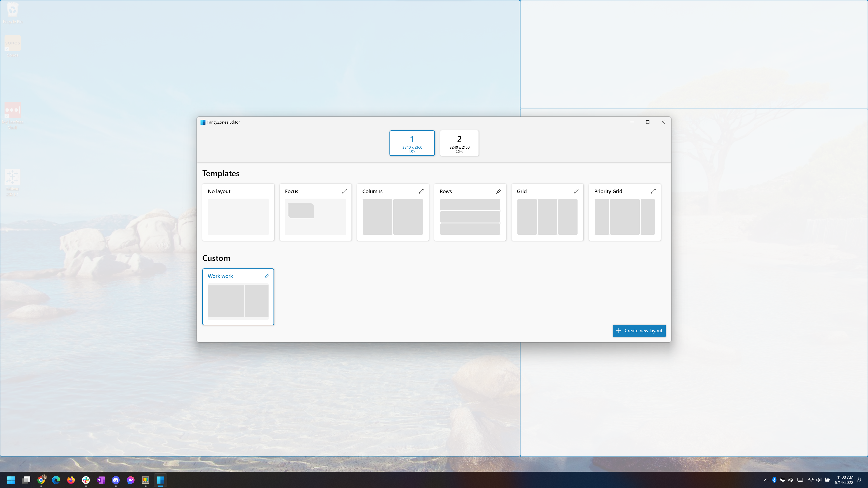
Task: Open the Windows Start menu
Action: tap(11, 480)
